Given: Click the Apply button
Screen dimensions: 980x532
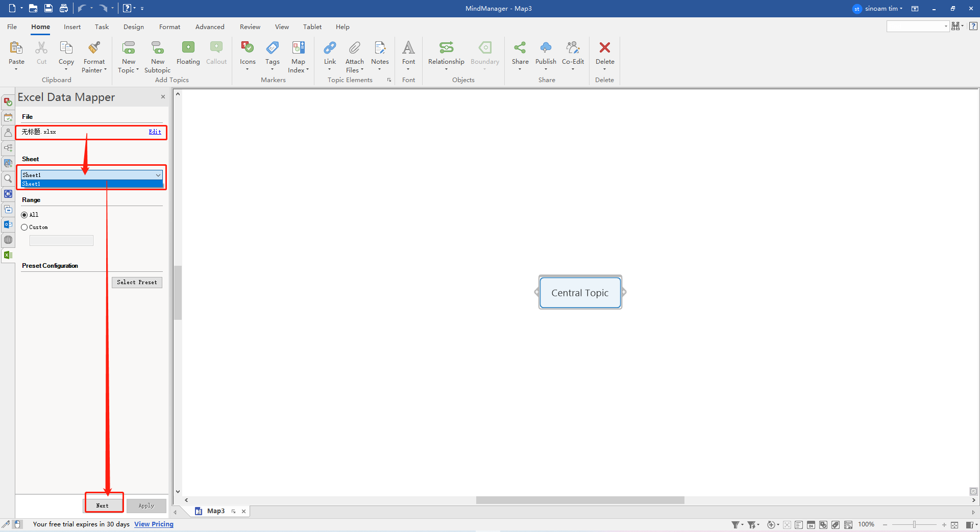Looking at the screenshot, I should 146,506.
